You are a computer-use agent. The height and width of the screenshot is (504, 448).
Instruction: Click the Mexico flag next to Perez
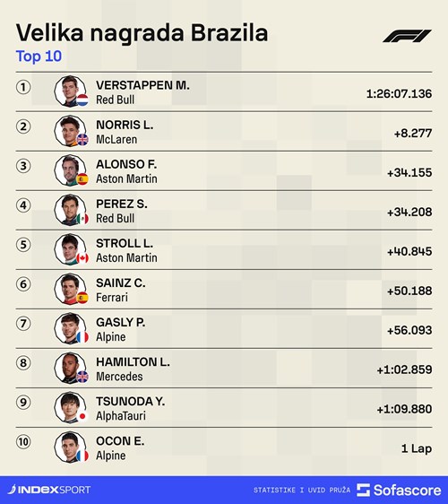[82, 219]
